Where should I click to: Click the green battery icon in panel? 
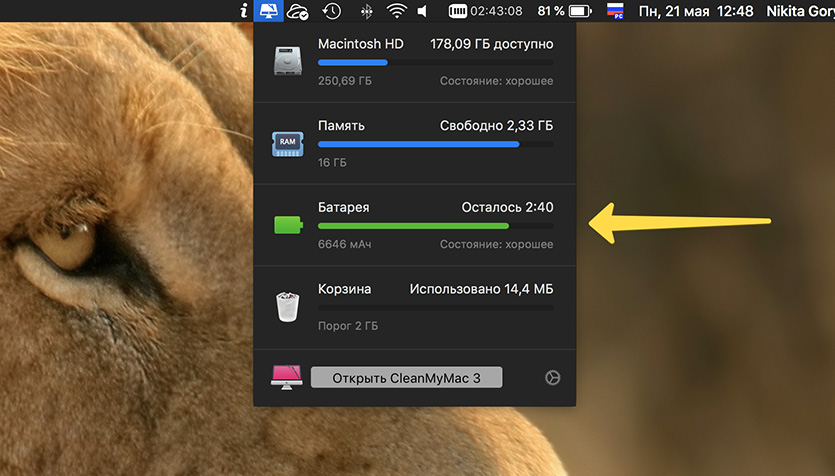288,225
